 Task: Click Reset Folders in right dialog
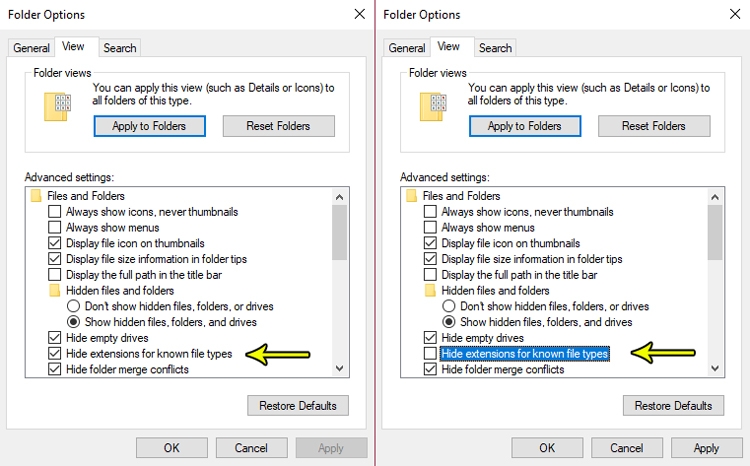click(654, 126)
